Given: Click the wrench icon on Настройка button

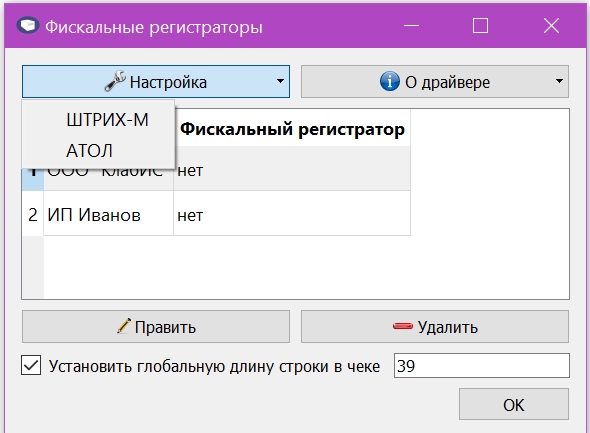Looking at the screenshot, I should tap(114, 81).
